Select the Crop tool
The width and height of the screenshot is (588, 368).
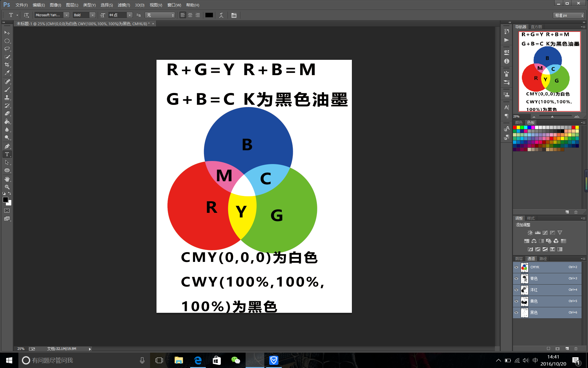click(7, 64)
